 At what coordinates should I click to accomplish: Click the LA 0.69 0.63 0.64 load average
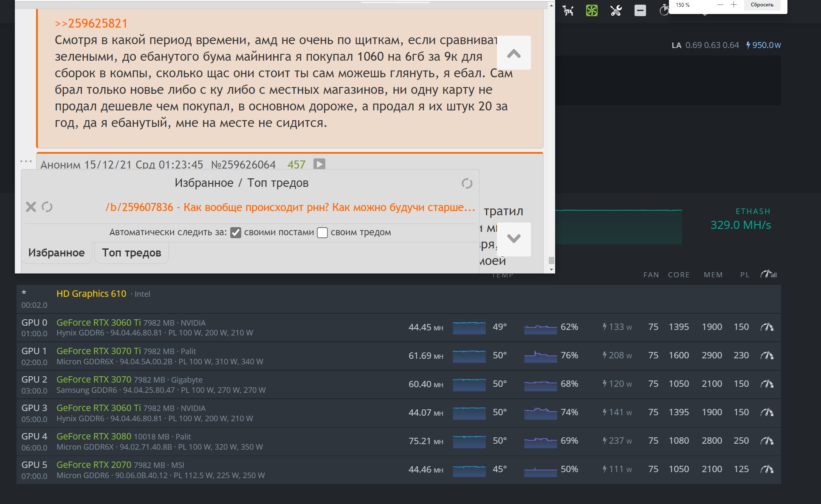click(705, 45)
